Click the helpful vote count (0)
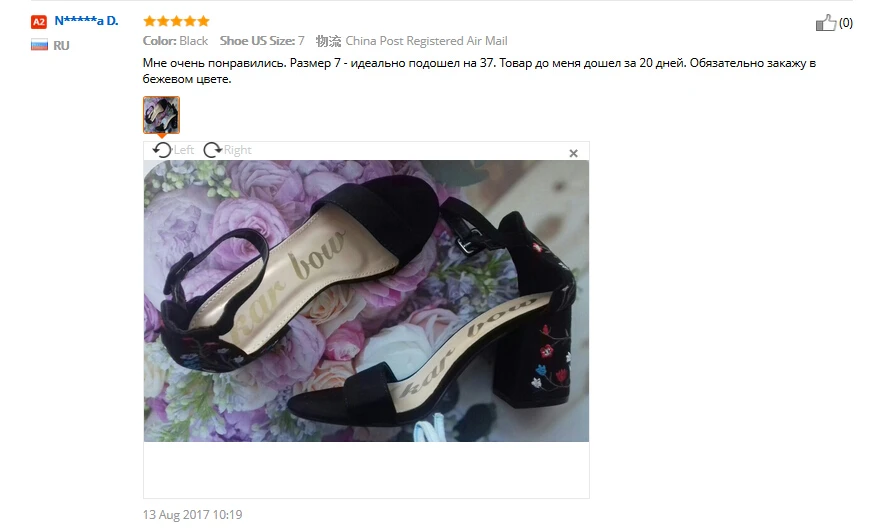 point(846,23)
